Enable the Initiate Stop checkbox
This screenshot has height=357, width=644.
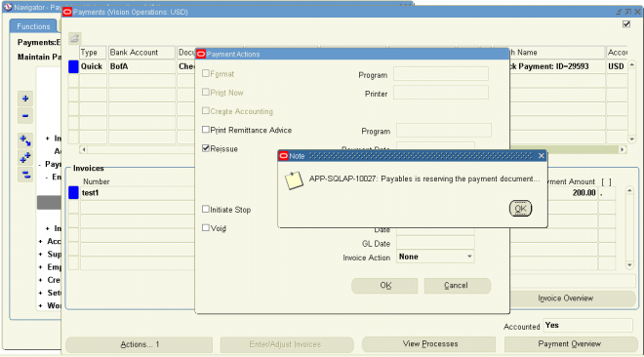[206, 209]
